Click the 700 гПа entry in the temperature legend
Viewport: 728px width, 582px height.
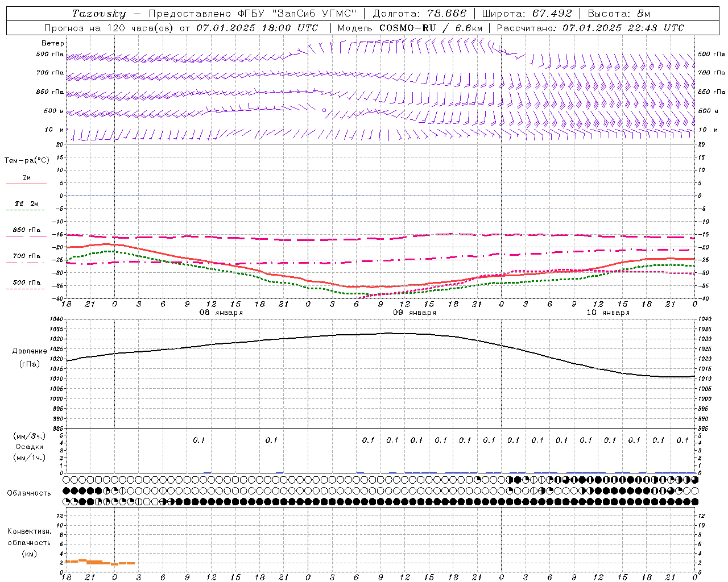pyautogui.click(x=26, y=256)
